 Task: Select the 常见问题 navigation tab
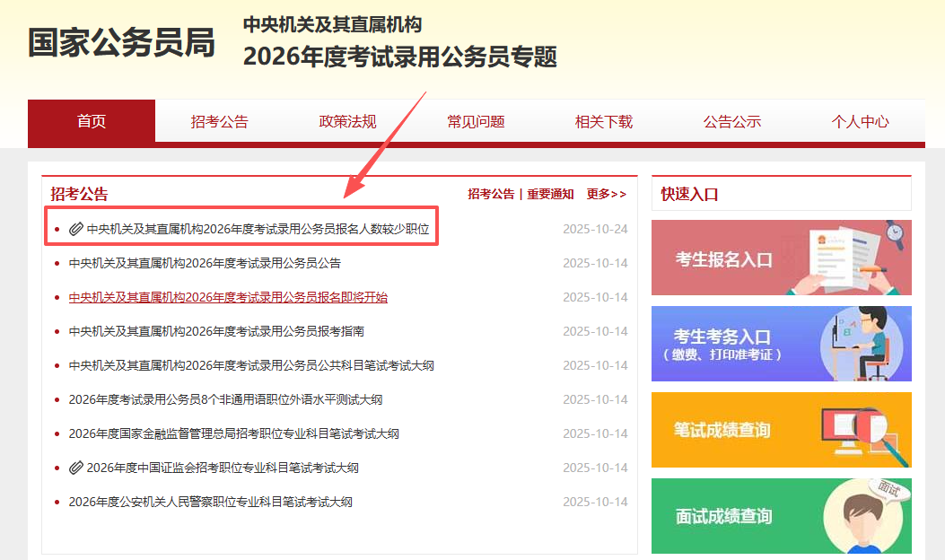click(x=477, y=122)
